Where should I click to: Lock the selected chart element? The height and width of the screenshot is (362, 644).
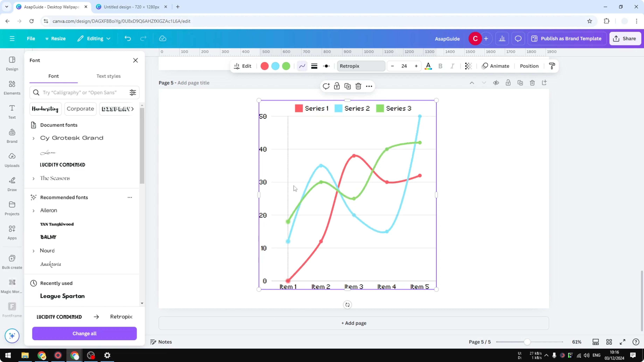click(x=337, y=86)
